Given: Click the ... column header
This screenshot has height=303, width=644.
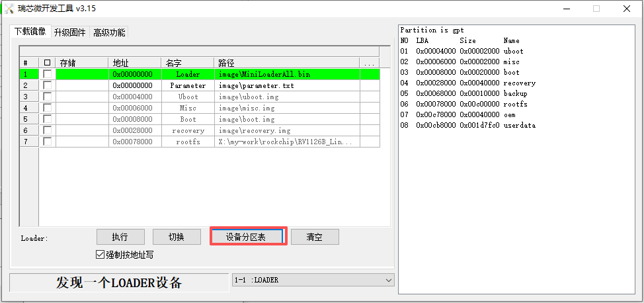Looking at the screenshot, I should [369, 63].
